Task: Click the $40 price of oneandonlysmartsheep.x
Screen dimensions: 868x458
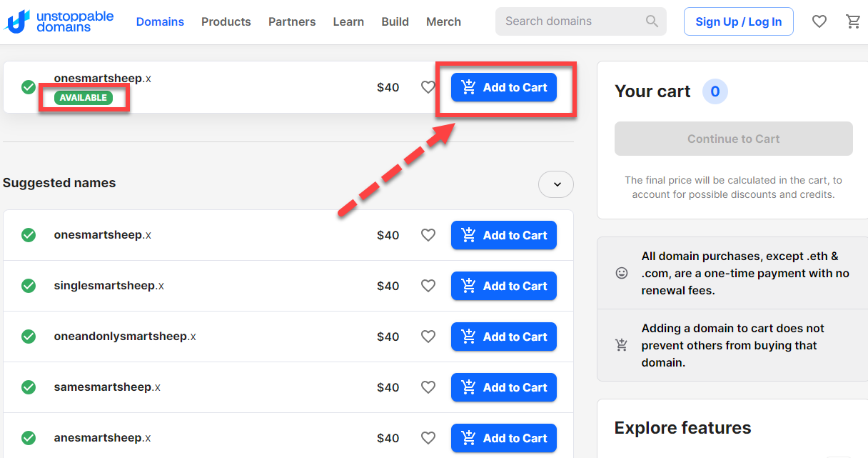Action: tap(388, 337)
